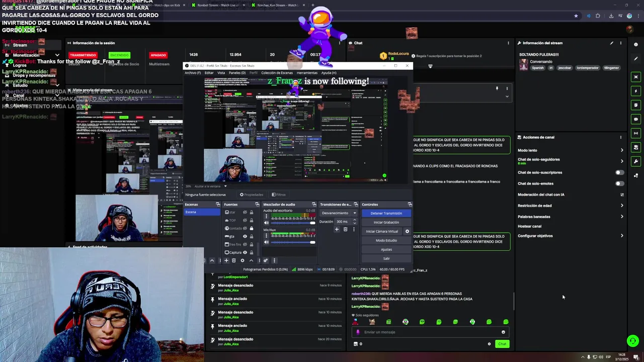
Task: Expand Restricción de edad
Action: 622,206
